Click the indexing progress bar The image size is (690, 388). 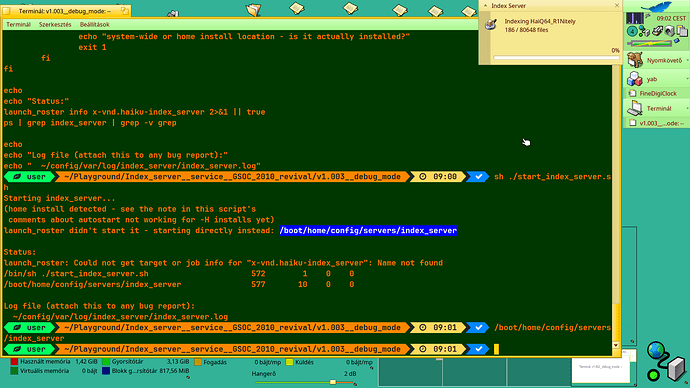(x=556, y=58)
